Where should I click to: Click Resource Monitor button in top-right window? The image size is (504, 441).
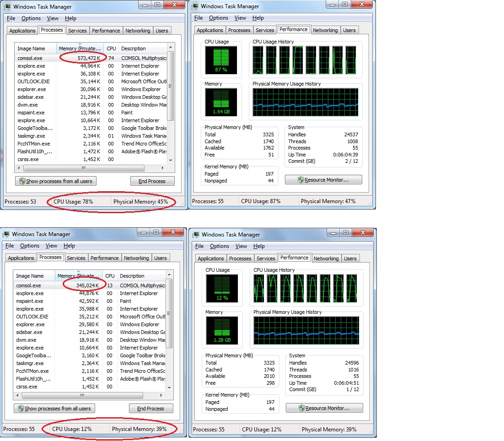[323, 180]
